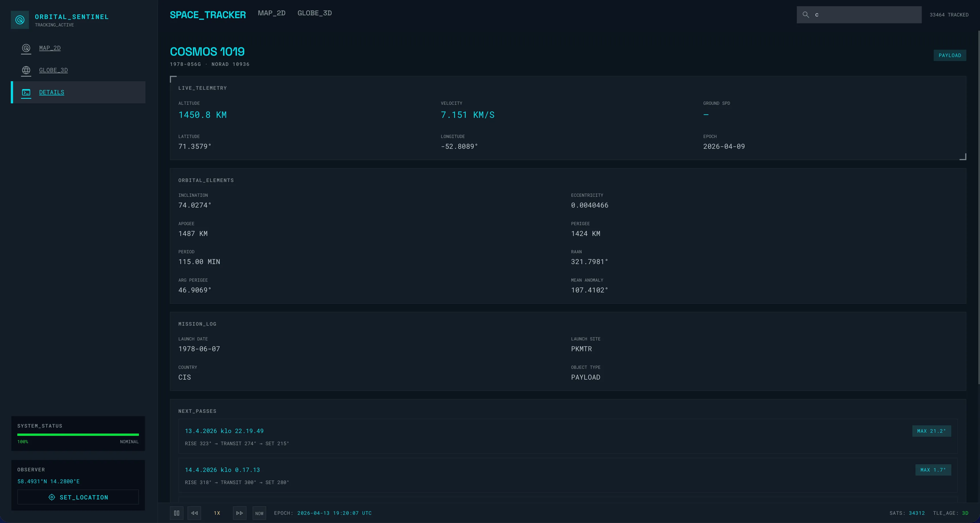The width and height of the screenshot is (980, 523).
Task: Click the MAX 21.2° elevation badge
Action: pyautogui.click(x=931, y=431)
